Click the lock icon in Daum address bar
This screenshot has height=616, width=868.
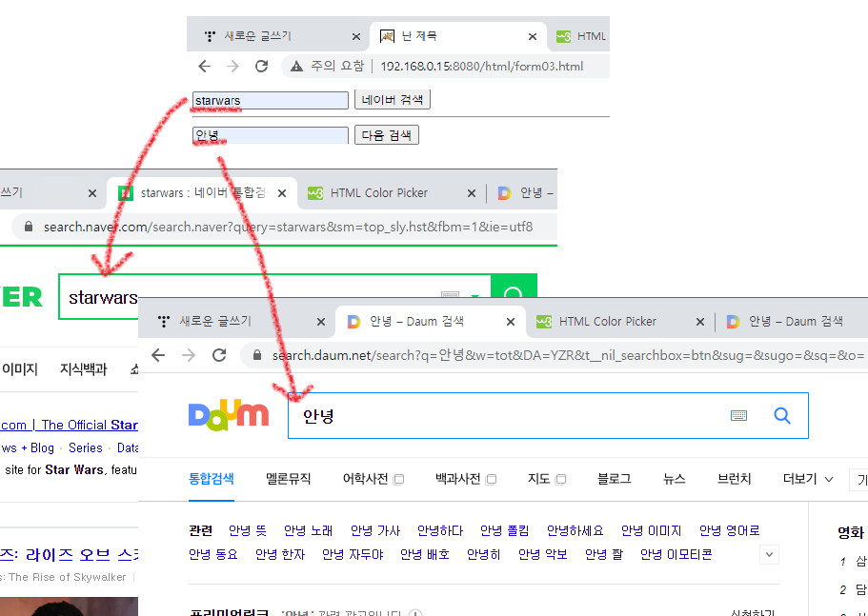click(257, 355)
